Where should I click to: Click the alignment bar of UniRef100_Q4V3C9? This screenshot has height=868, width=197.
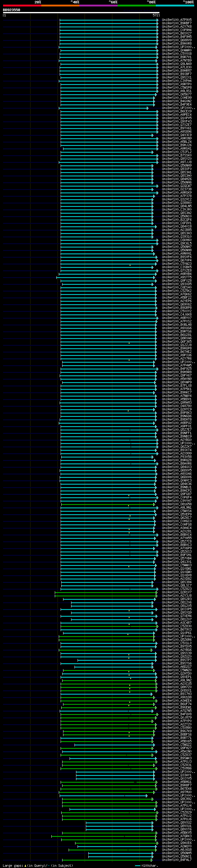click(x=107, y=135)
